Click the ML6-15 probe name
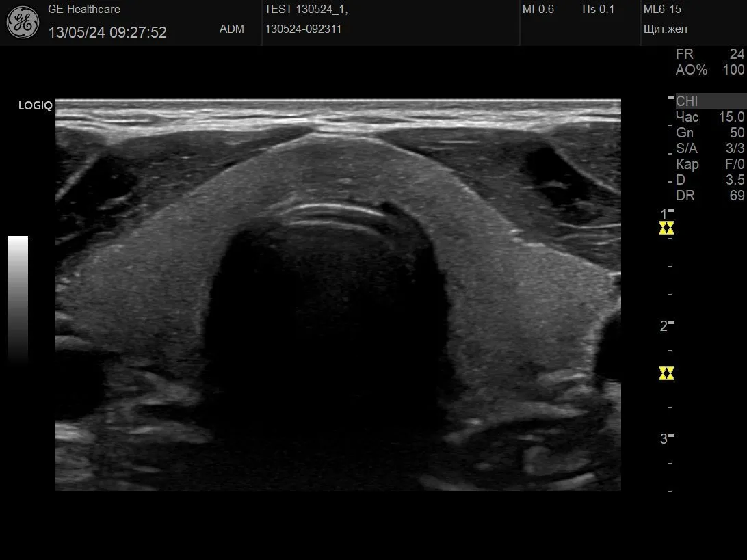The height and width of the screenshot is (560, 747). (x=662, y=10)
